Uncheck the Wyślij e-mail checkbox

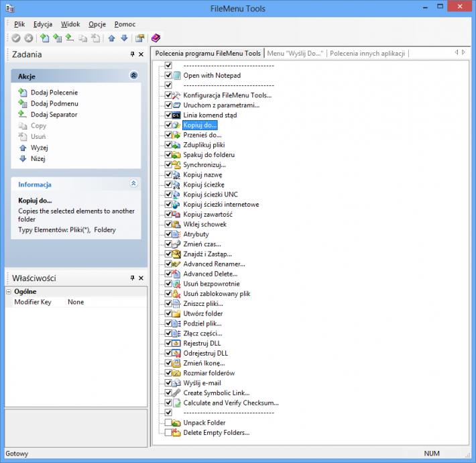[168, 382]
